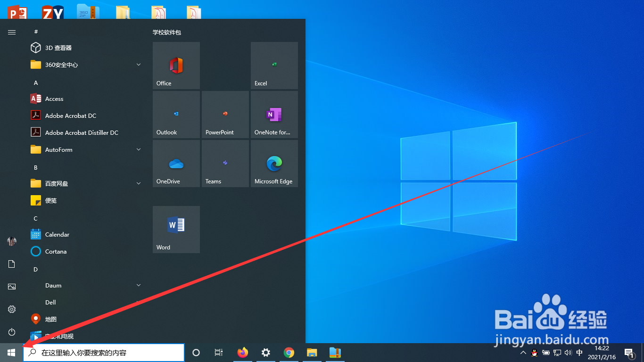Expand the 百度网盘 folder chevron
The image size is (644, 362).
(x=139, y=183)
